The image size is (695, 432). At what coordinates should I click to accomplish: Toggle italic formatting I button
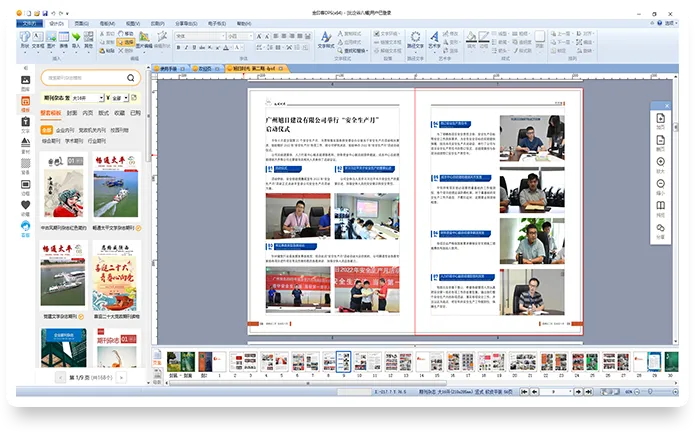click(x=187, y=46)
